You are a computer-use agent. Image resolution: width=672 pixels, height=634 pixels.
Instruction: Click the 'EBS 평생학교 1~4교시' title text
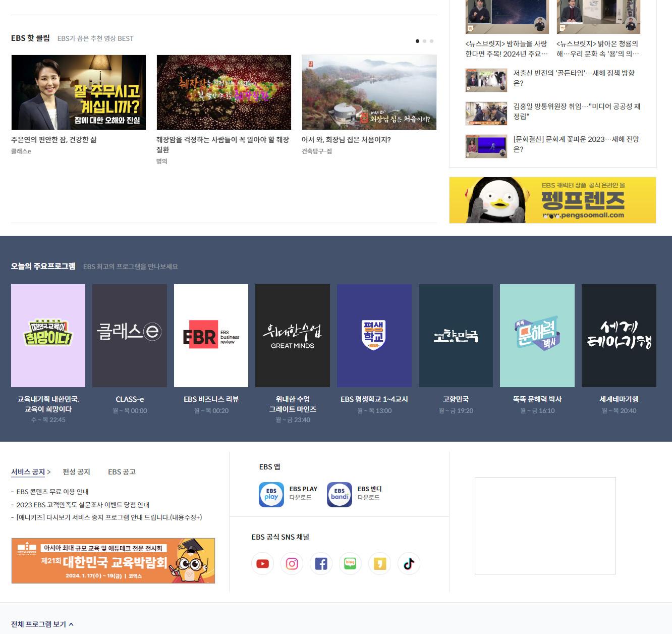point(374,399)
